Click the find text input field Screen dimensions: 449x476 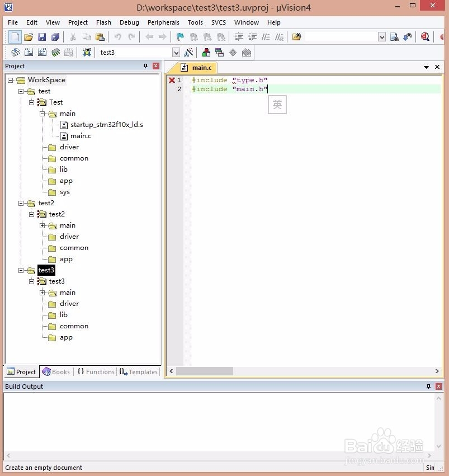(x=341, y=37)
